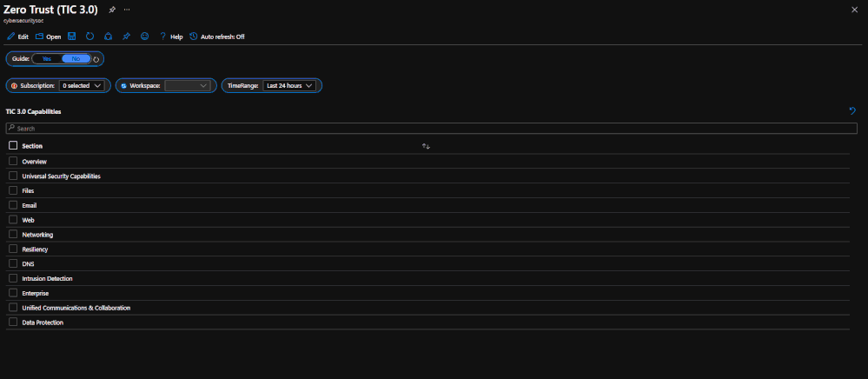Check the Universal Security Capabilities checkbox
868x379 pixels.
point(13,176)
